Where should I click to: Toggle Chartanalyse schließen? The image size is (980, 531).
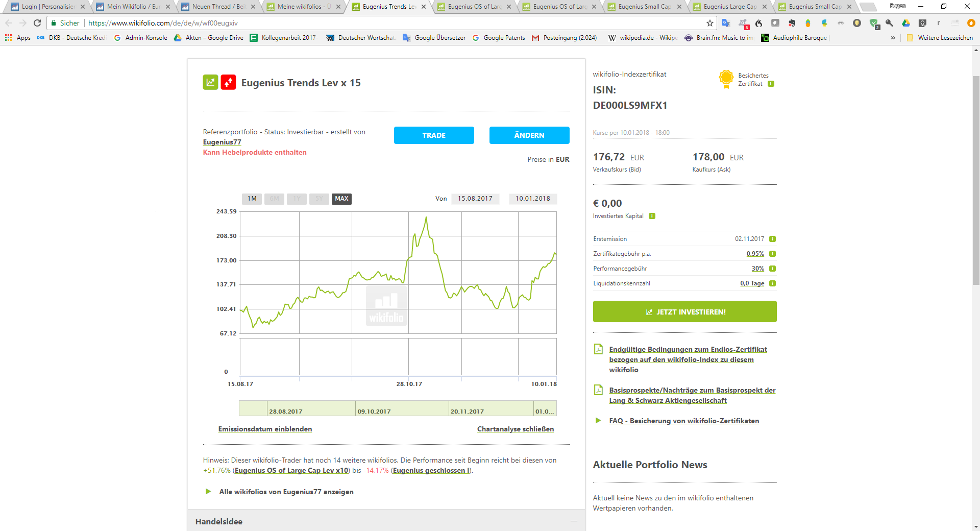515,429
